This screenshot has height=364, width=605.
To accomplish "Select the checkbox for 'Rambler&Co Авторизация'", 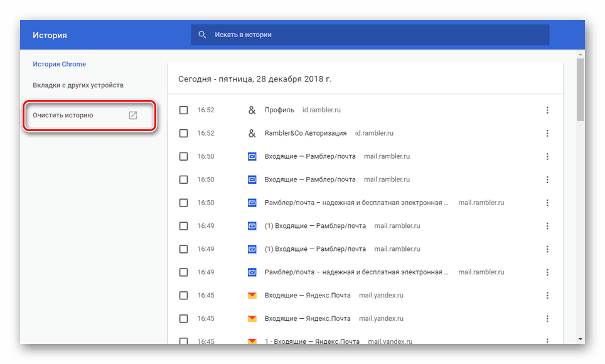I will click(184, 134).
